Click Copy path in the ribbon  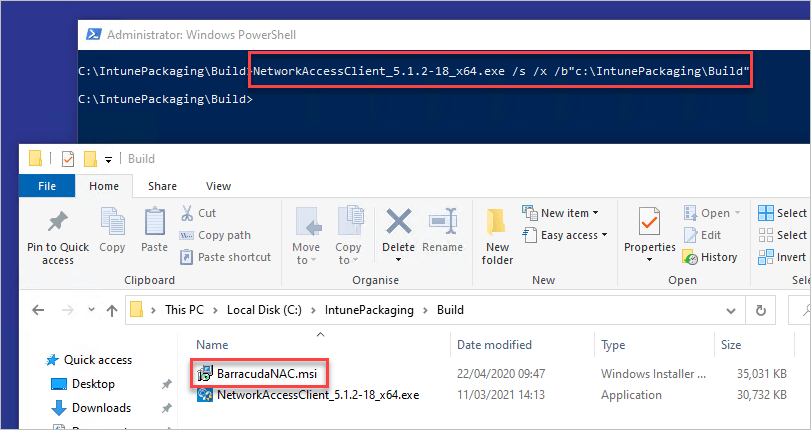point(215,235)
